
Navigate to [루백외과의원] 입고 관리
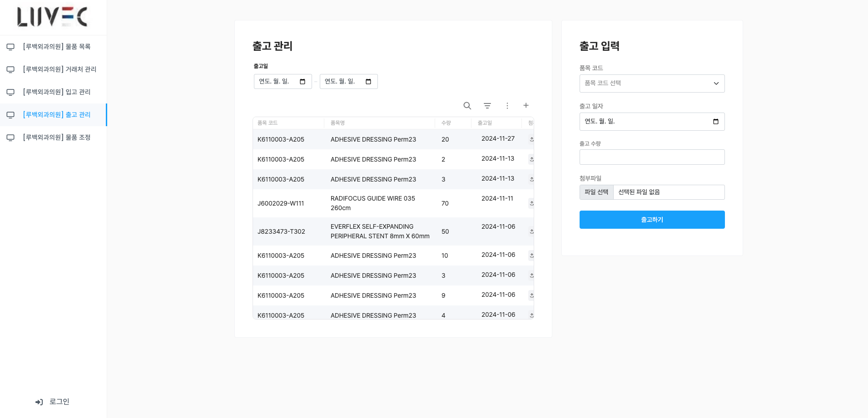coord(56,92)
